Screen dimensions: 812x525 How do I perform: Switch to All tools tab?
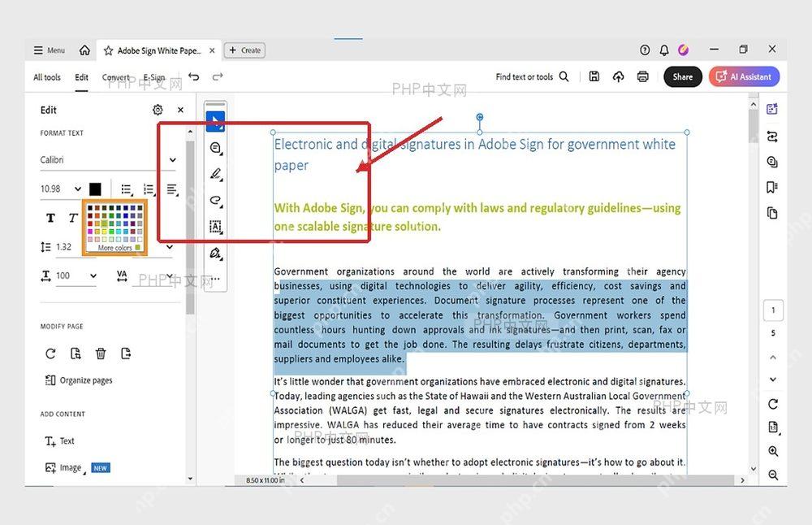click(x=46, y=77)
